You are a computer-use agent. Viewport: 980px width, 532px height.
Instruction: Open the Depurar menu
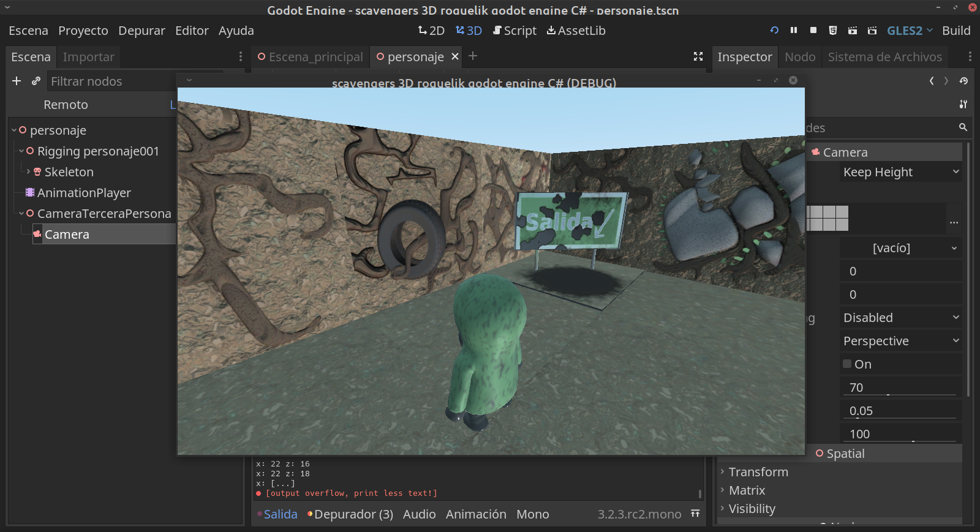pyautogui.click(x=141, y=31)
